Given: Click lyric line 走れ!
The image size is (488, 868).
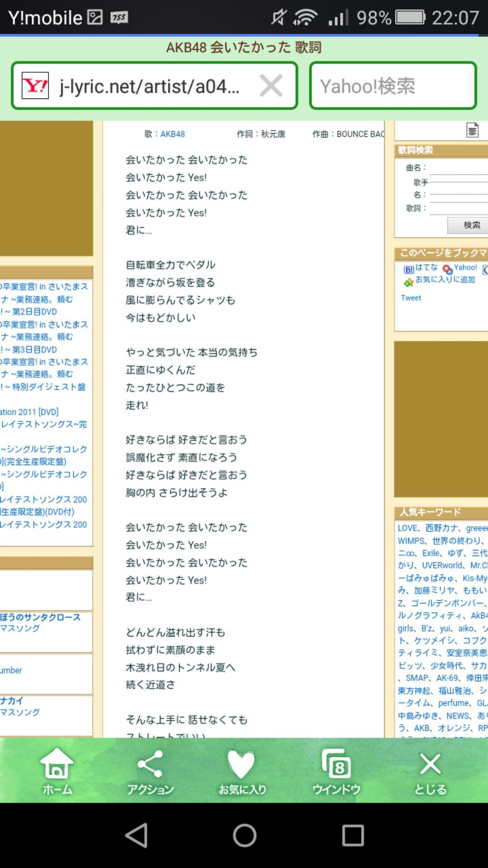Looking at the screenshot, I should 137,405.
